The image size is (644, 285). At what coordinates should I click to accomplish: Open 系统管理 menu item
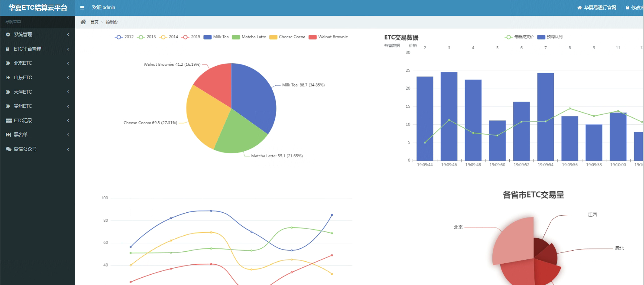point(38,34)
